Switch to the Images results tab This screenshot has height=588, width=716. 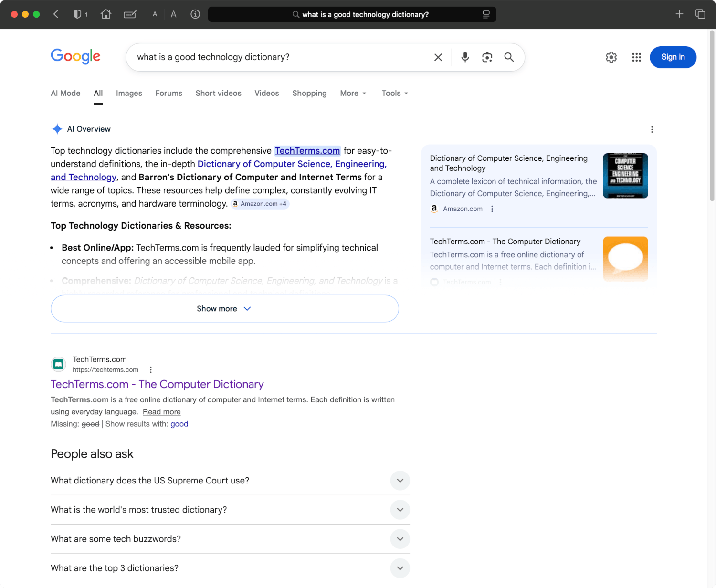[129, 93]
